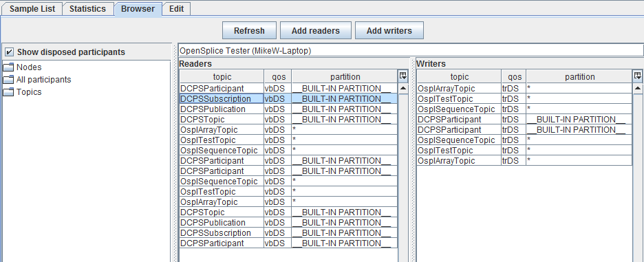Sort Readers table by partition header
This screenshot has width=644, height=262.
pyautogui.click(x=345, y=77)
